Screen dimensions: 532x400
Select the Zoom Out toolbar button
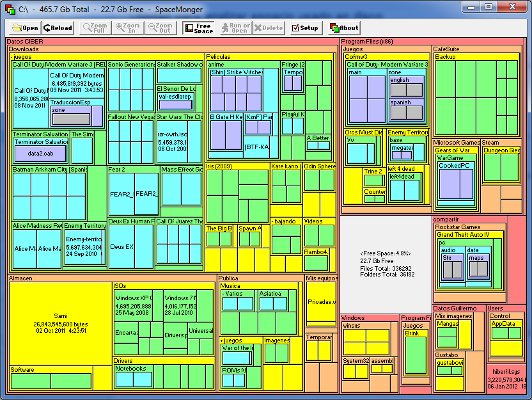tap(161, 28)
